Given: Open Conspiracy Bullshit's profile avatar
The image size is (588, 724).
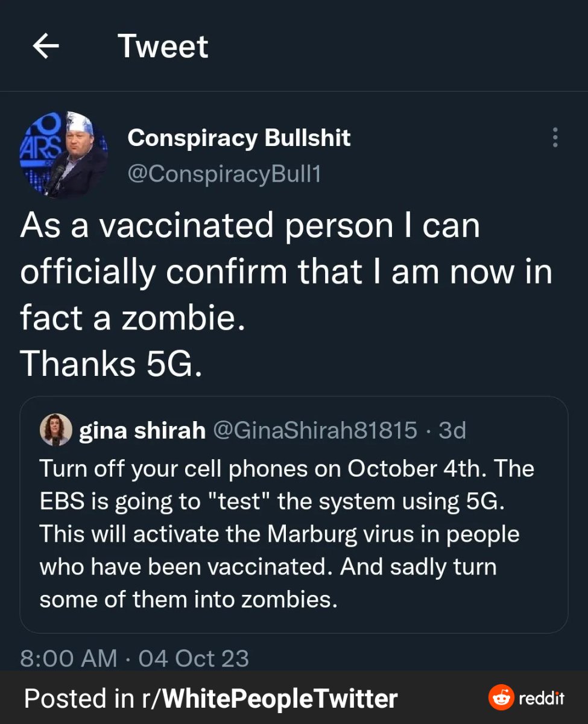Looking at the screenshot, I should (x=64, y=155).
